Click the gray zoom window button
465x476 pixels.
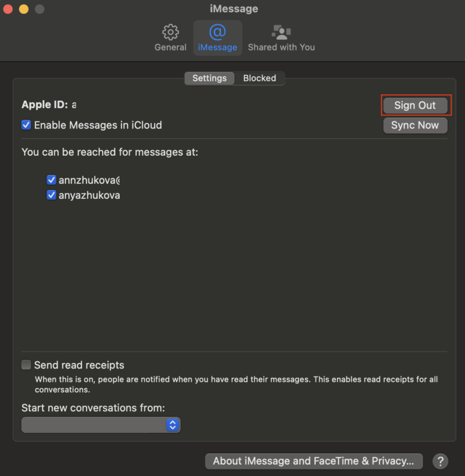[x=40, y=9]
